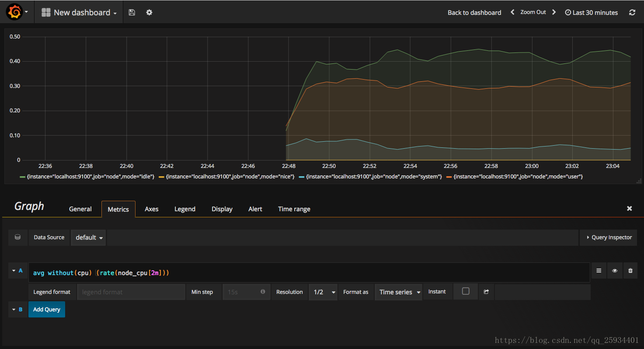Click the refresh dashboard icon
Screen dimensions: 644x349
click(x=632, y=12)
